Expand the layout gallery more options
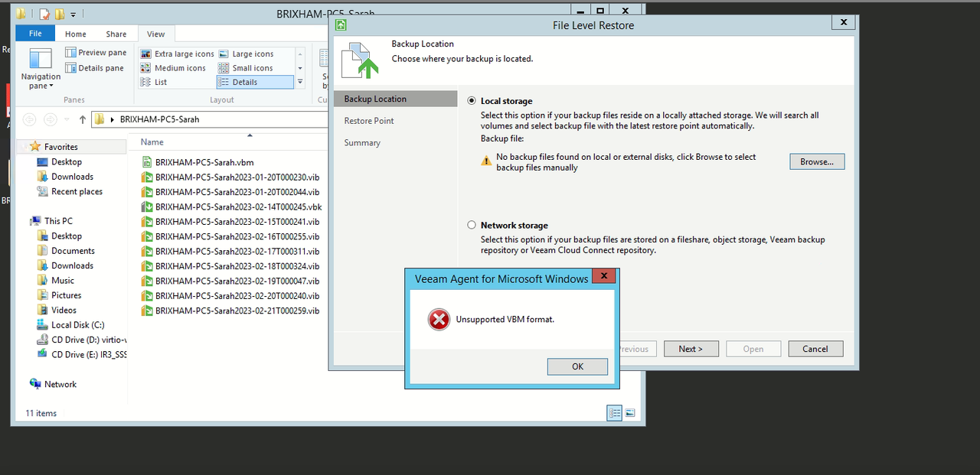Viewport: 980px width, 475px height. [x=300, y=82]
